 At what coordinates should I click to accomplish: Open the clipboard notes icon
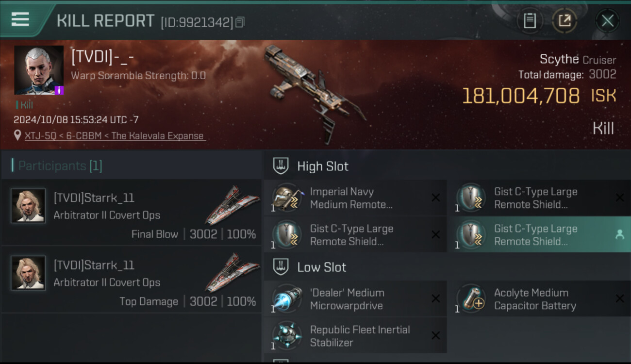(x=530, y=20)
